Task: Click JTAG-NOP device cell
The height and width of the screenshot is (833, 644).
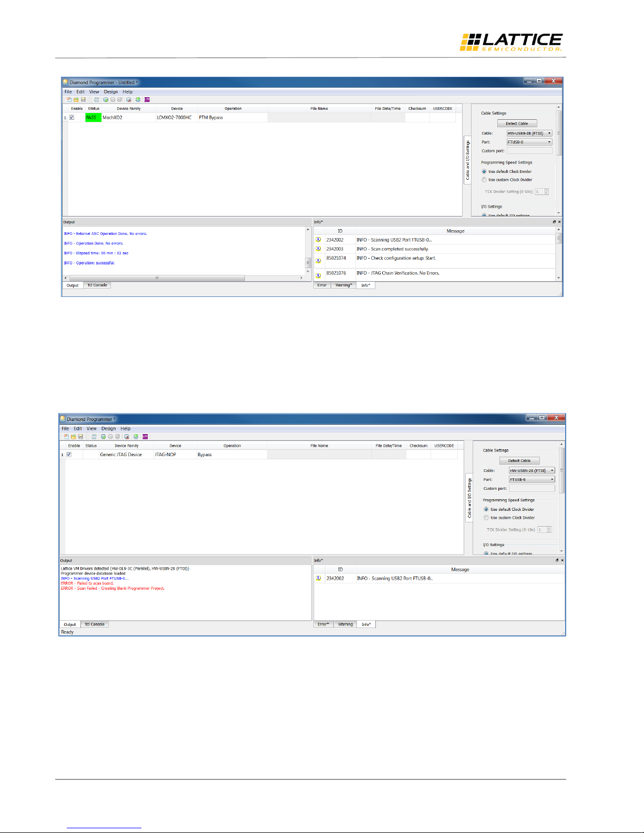Action: (175, 455)
